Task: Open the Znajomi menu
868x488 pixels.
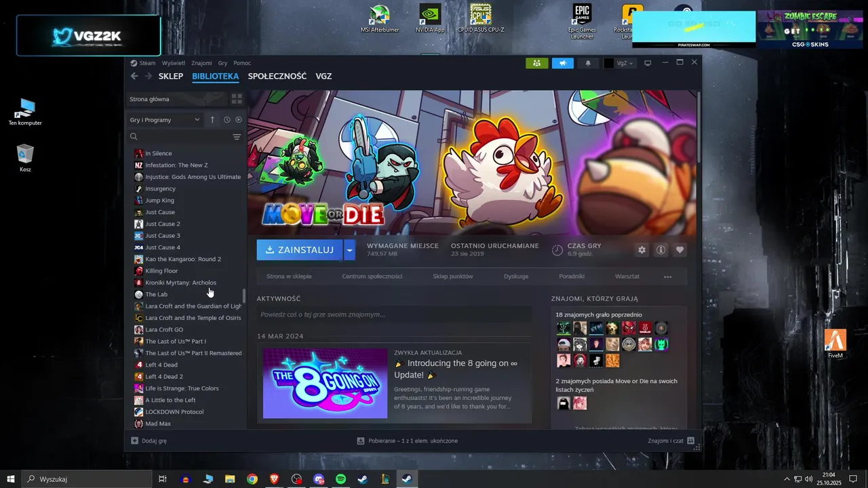Action: pyautogui.click(x=201, y=63)
